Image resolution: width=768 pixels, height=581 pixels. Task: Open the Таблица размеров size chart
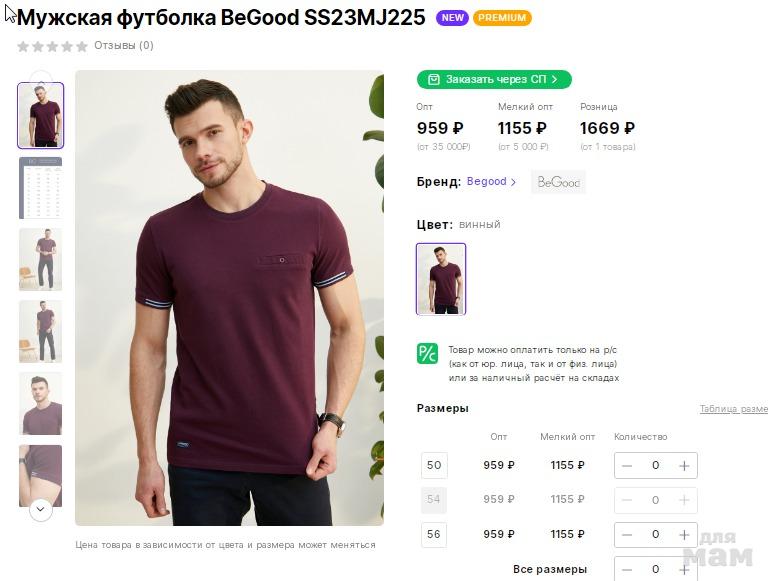733,409
